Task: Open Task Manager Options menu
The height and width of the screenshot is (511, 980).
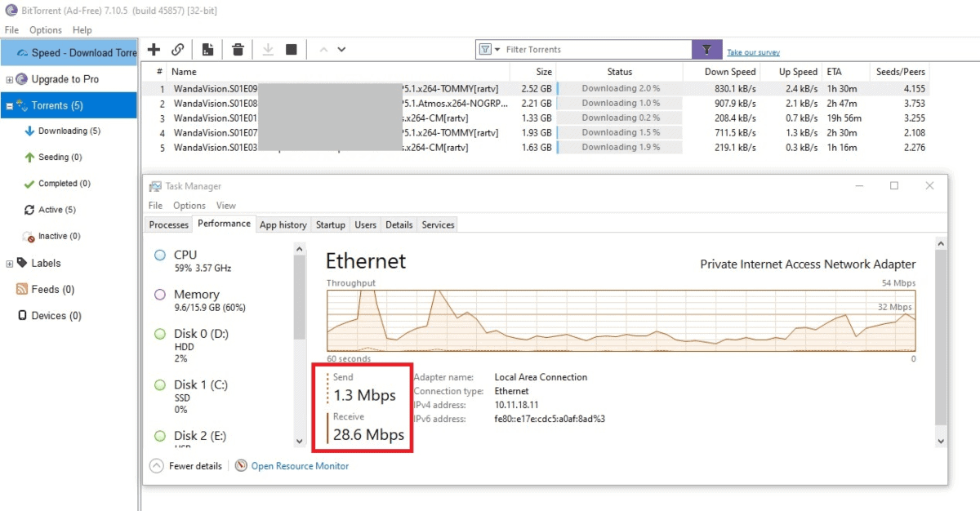Action: (x=189, y=206)
